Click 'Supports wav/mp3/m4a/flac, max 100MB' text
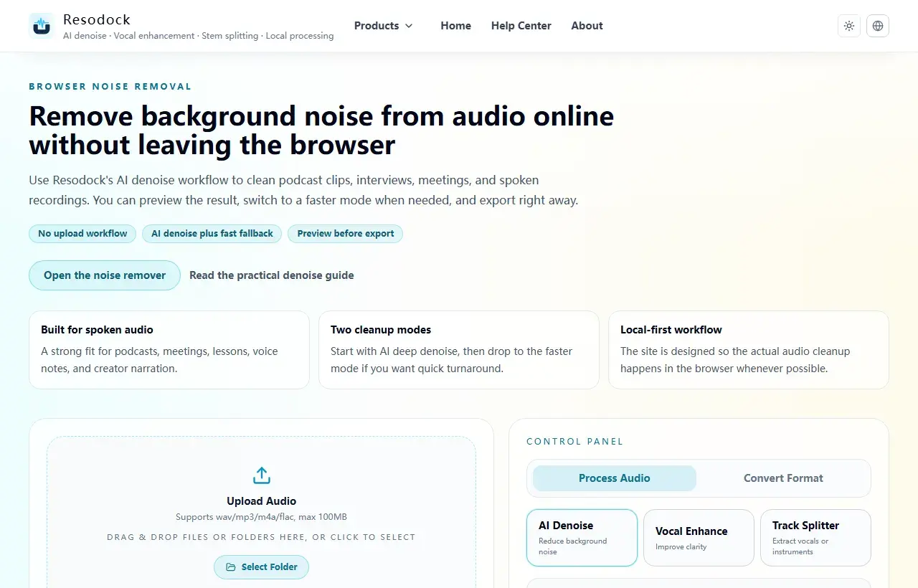 tap(261, 517)
